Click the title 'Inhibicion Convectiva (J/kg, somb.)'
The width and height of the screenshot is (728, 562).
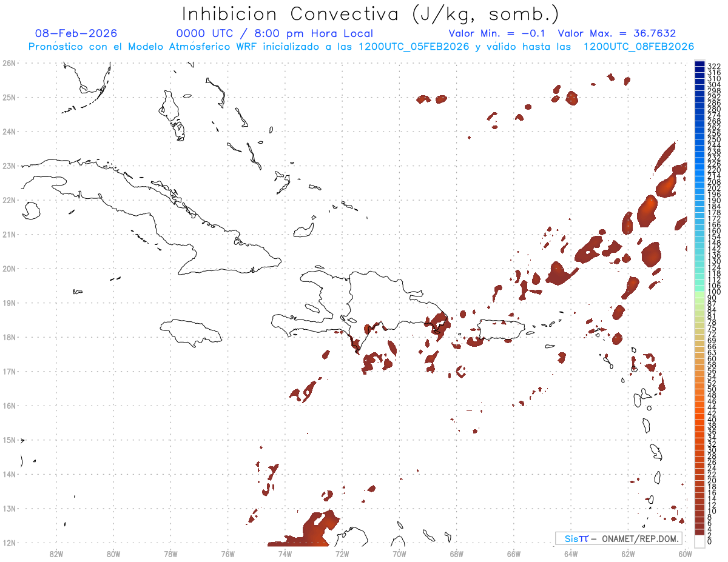coord(370,15)
